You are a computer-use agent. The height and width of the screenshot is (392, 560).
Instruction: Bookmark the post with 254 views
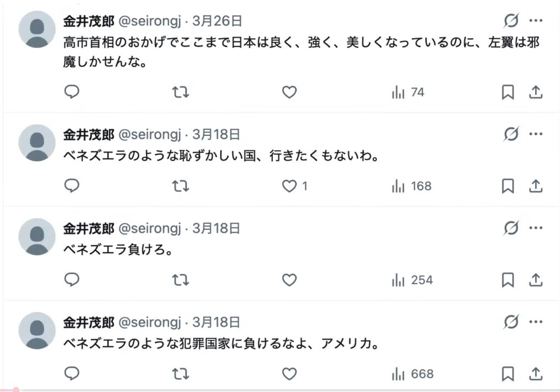tap(508, 280)
